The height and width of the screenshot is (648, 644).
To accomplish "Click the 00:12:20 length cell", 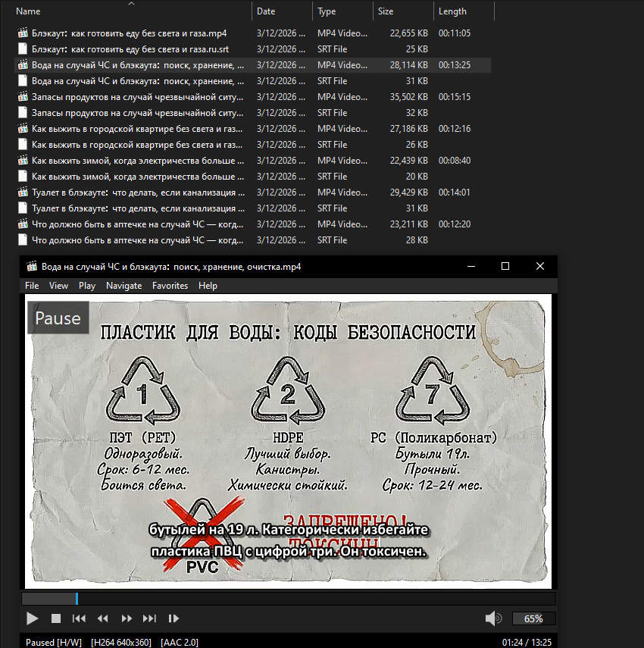I will [455, 224].
